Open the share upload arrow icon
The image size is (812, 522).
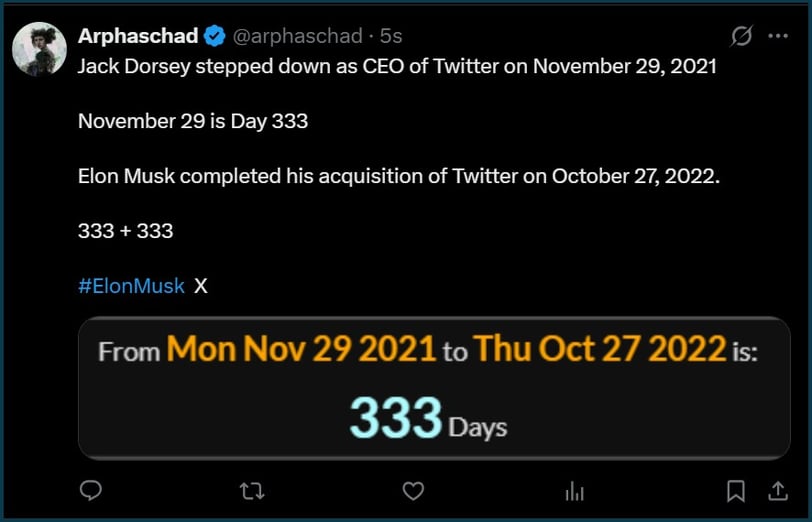[x=778, y=491]
